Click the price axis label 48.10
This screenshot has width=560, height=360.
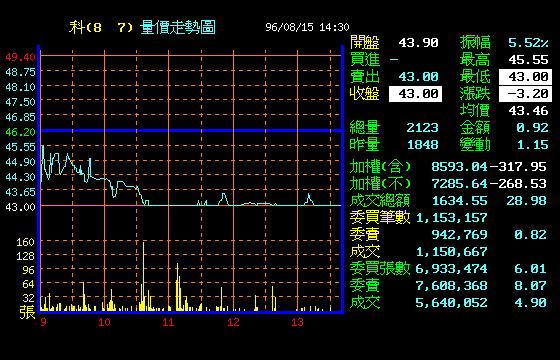click(20, 87)
